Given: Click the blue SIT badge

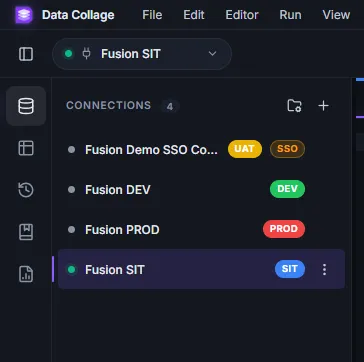Looking at the screenshot, I should (x=290, y=269).
